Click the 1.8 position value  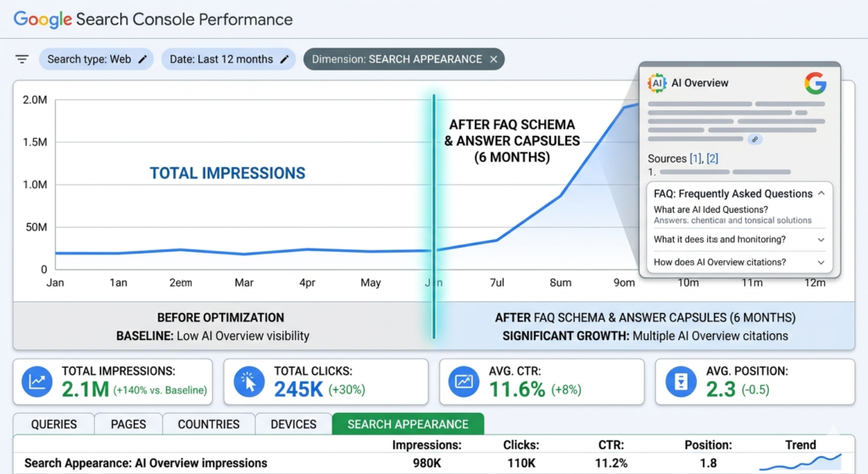(708, 463)
